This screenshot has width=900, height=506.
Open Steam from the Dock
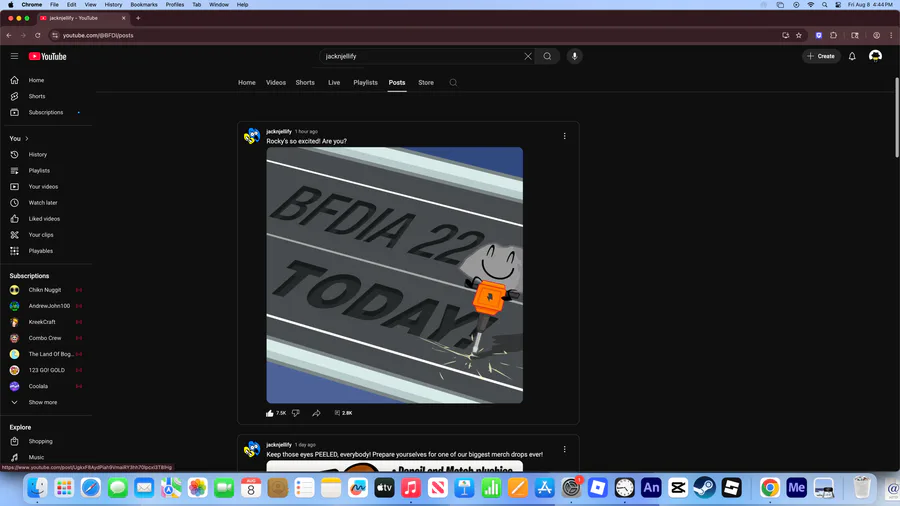tap(704, 488)
